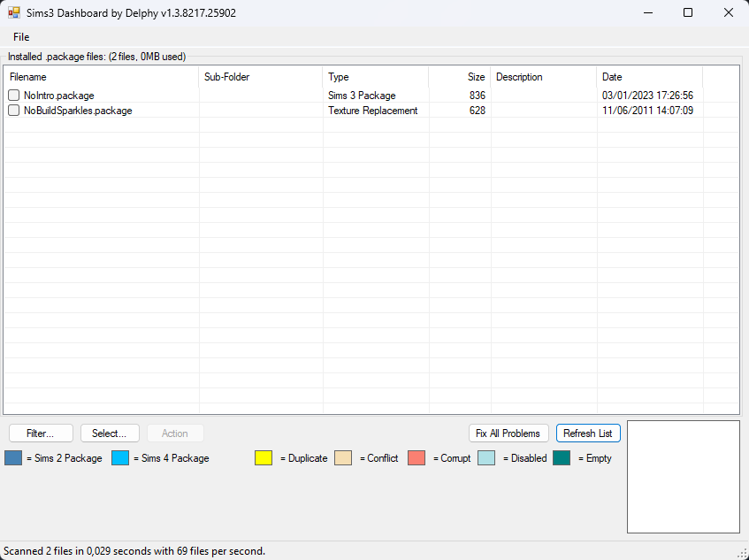Sort by the Description column header
The width and height of the screenshot is (749, 560).
pyautogui.click(x=544, y=77)
